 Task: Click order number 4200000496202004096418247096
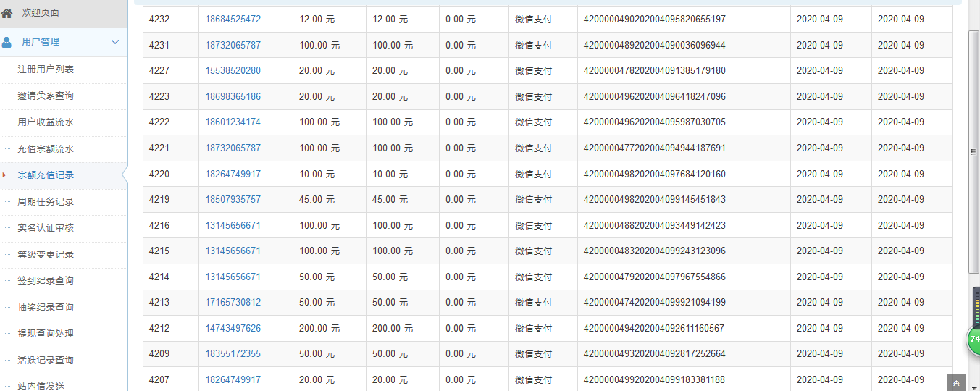point(655,96)
